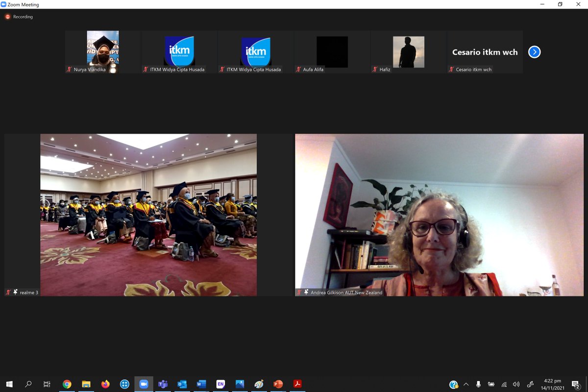The image size is (588, 392).
Task: Click the muted mic icon on realme 3 video
Action: point(8,292)
